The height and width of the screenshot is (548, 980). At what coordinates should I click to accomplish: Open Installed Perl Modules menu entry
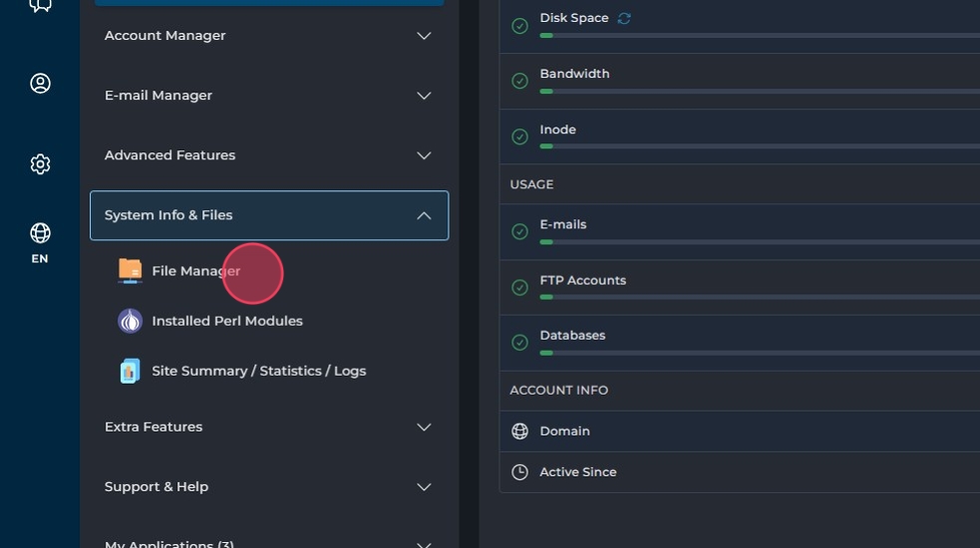tap(226, 321)
